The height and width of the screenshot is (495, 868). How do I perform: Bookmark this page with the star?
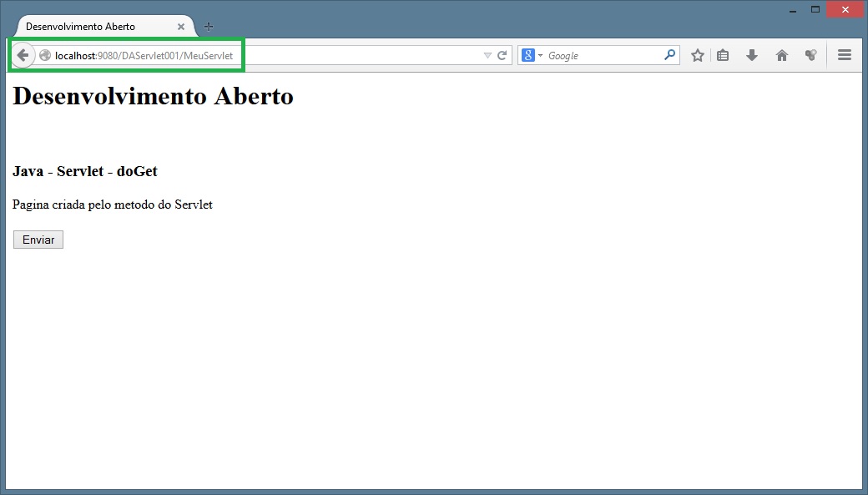698,56
